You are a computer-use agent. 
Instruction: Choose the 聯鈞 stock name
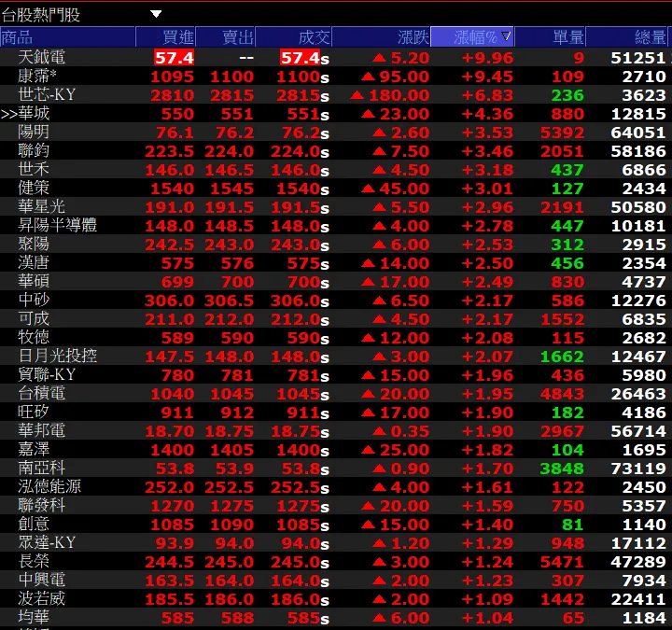tap(34, 151)
